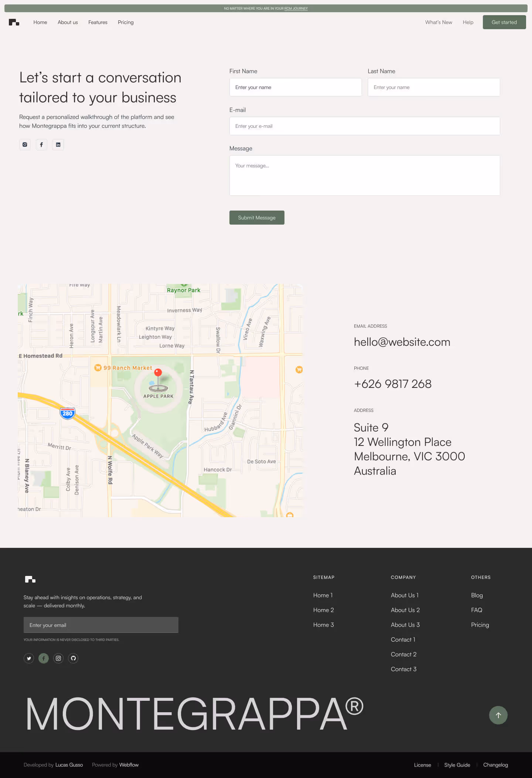Focus the Message text area
The image size is (532, 778).
point(365,175)
